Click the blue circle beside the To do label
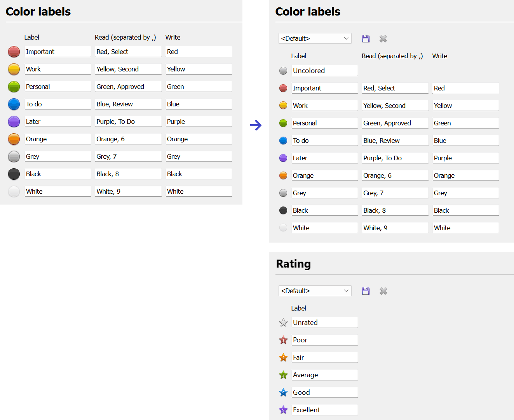514x420 pixels. pyautogui.click(x=283, y=140)
